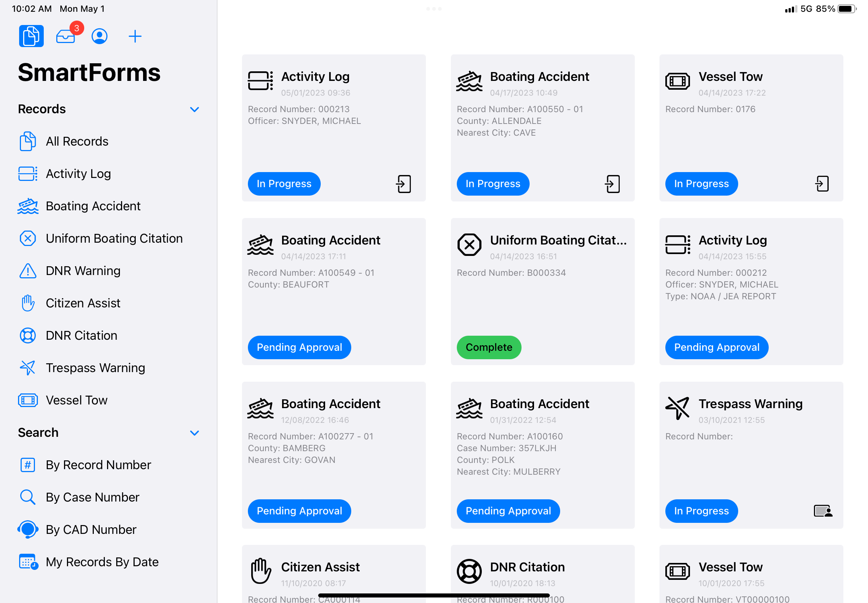Tap Pending Approval on Boating Accident A100549
Screen dimensions: 868x603
coord(299,347)
